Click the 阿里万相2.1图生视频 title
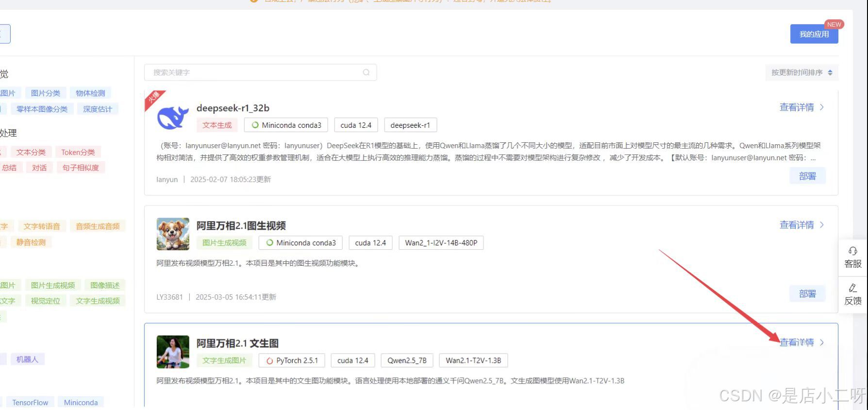Screen dimensions: 868x410 241,225
